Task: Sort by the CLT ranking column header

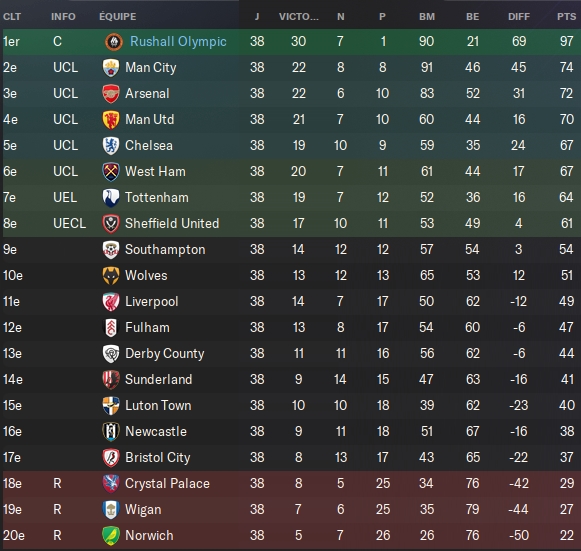Action: click(12, 17)
